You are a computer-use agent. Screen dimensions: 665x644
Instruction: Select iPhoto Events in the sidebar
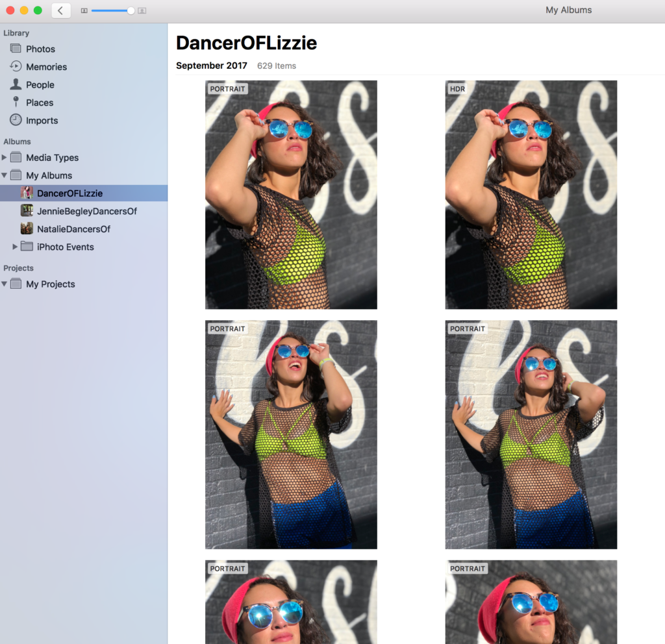click(66, 247)
